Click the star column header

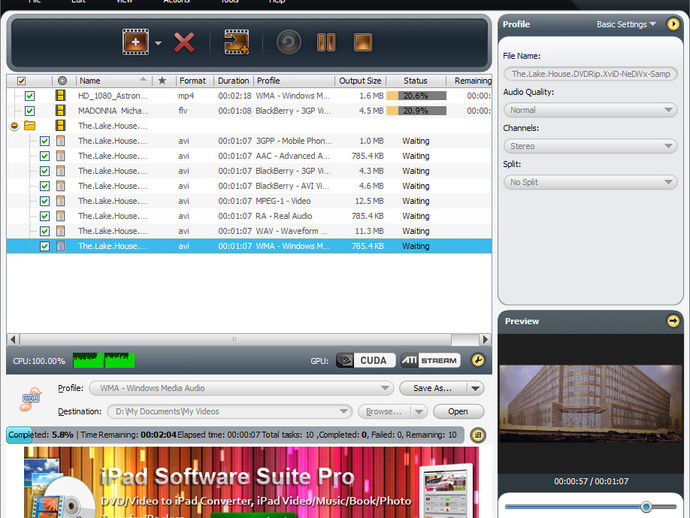[x=162, y=81]
